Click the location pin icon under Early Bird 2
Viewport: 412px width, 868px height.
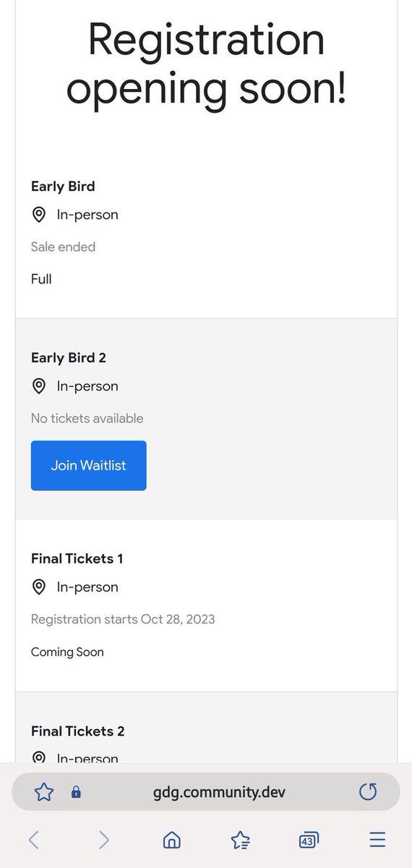point(39,386)
